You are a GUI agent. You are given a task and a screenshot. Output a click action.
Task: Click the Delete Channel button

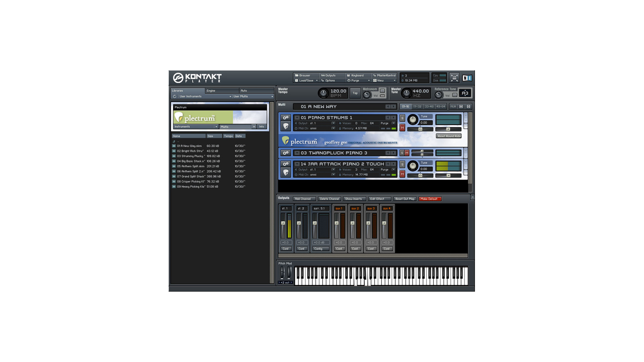coord(329,199)
